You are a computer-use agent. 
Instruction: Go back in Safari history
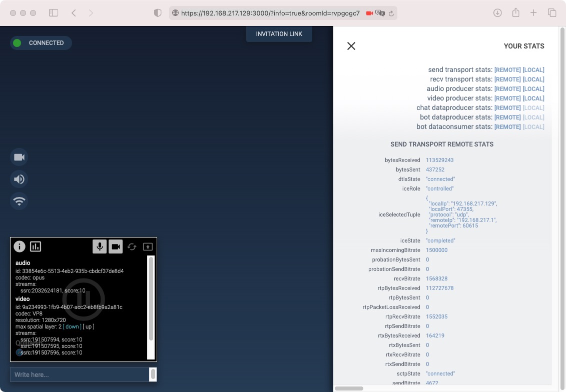coord(74,13)
